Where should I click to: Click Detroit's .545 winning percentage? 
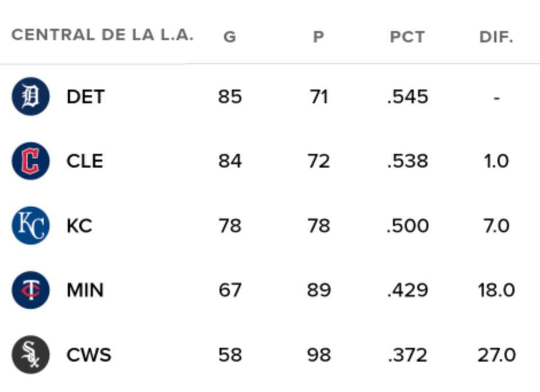[x=407, y=96]
